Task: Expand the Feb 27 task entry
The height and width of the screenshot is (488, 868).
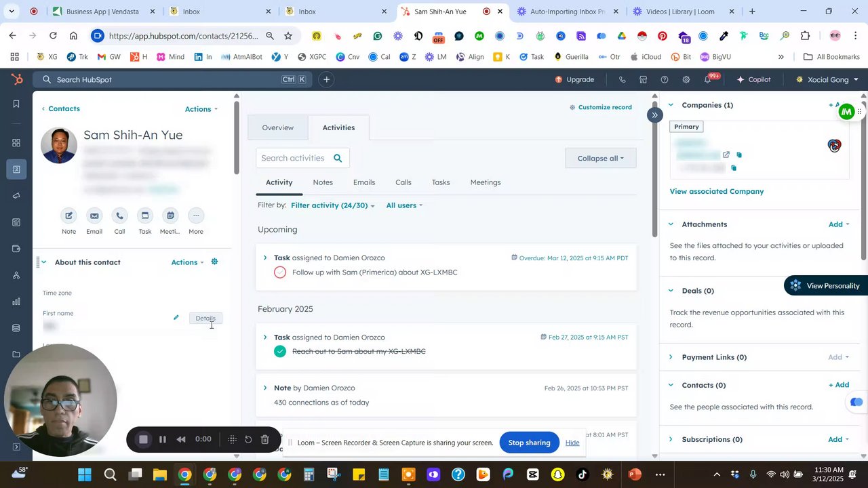Action: coord(265,337)
